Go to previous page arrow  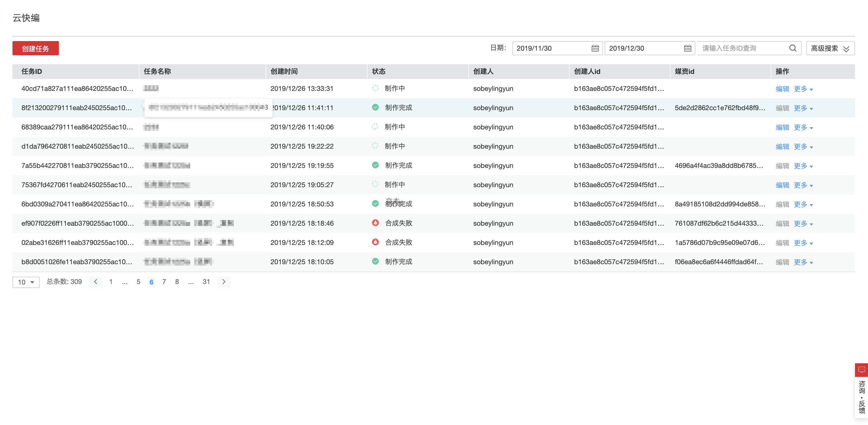[x=96, y=282]
